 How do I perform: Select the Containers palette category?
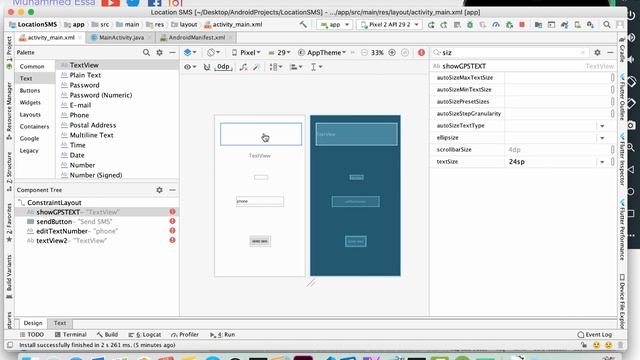pos(34,127)
